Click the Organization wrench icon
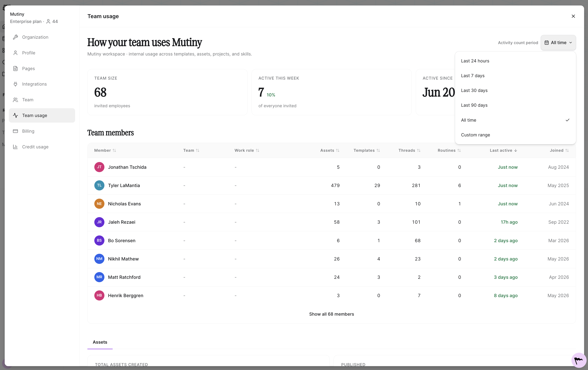Viewport: 588px width, 370px height. click(x=15, y=37)
